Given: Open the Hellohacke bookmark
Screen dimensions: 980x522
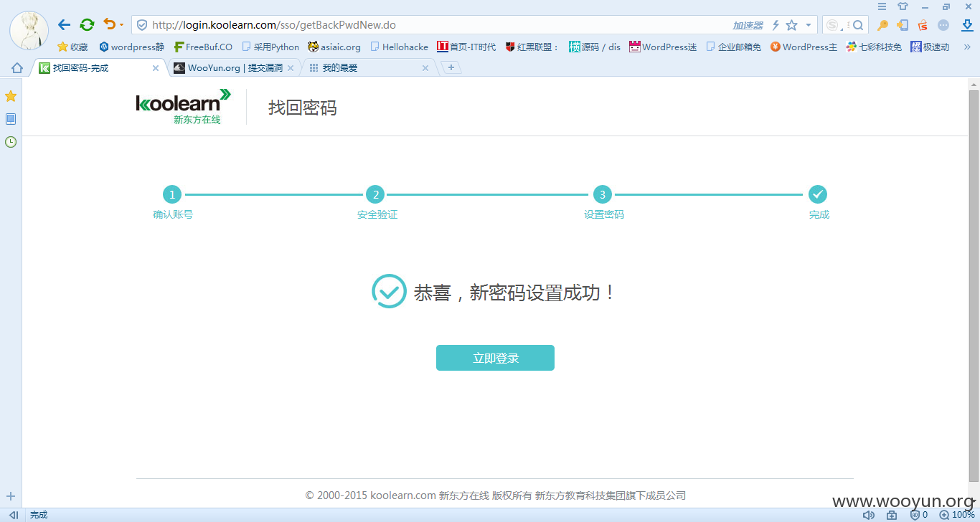Looking at the screenshot, I should pyautogui.click(x=400, y=47).
